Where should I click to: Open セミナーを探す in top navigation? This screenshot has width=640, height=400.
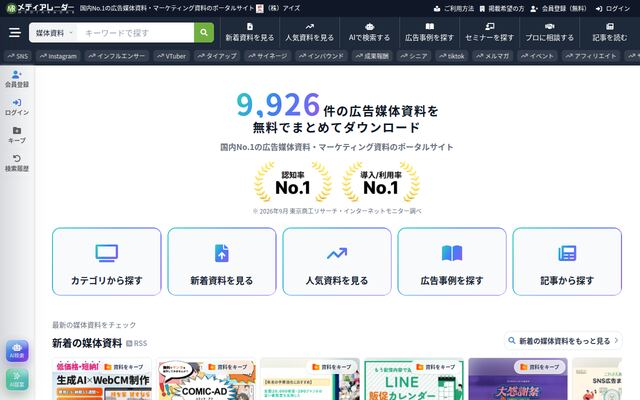489,32
